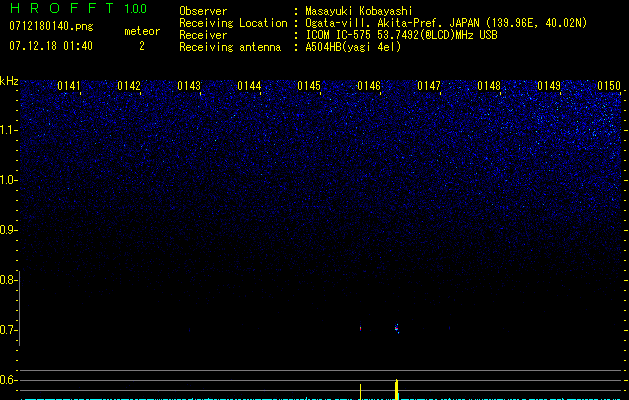Viewport: 629px width, 400px height.
Task: Click the 0.7 frequency axis label
Action: point(7,330)
